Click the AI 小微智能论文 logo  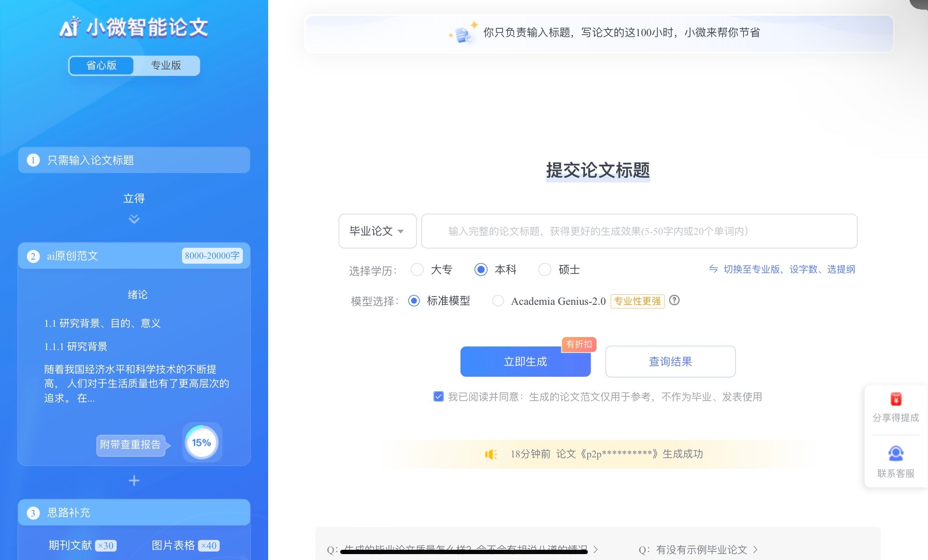tap(134, 28)
